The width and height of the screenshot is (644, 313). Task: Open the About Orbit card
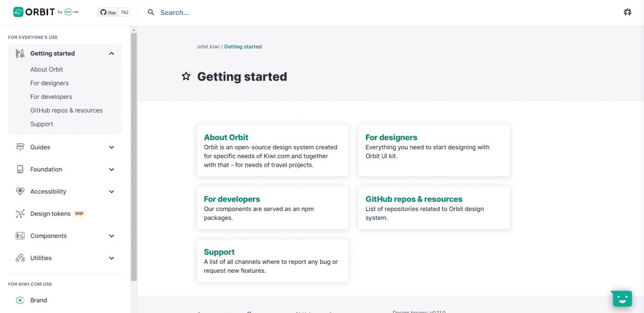(273, 151)
